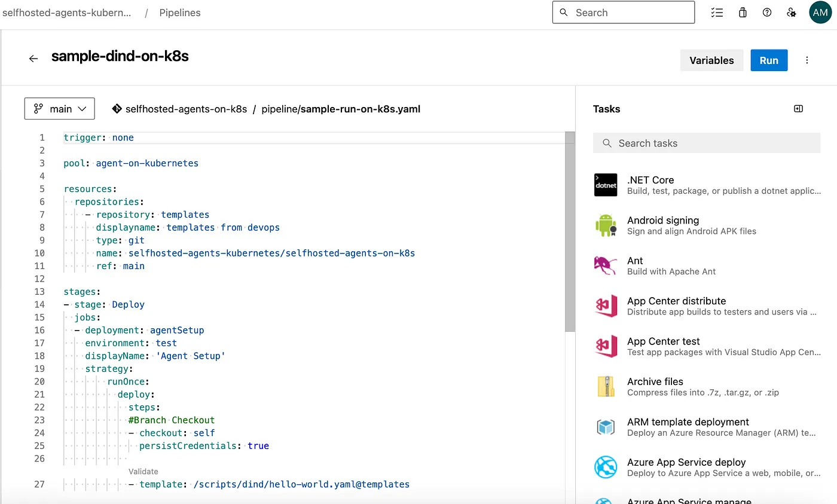Screen dimensions: 837x504
Task: Click the magnifier icon in Search tasks
Action: 607,143
